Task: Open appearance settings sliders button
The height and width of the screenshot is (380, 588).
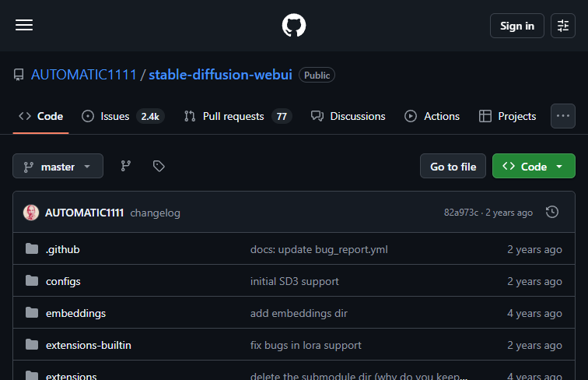Action: (x=562, y=26)
